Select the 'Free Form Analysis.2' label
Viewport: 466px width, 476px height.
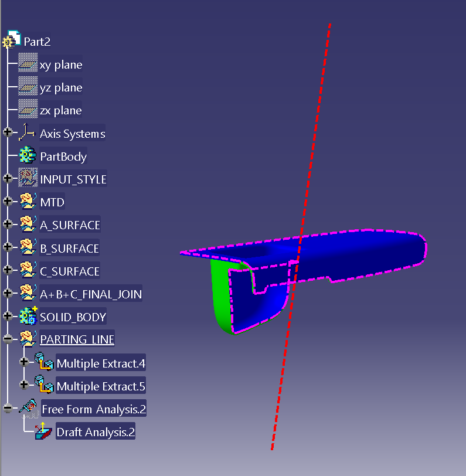point(94,409)
